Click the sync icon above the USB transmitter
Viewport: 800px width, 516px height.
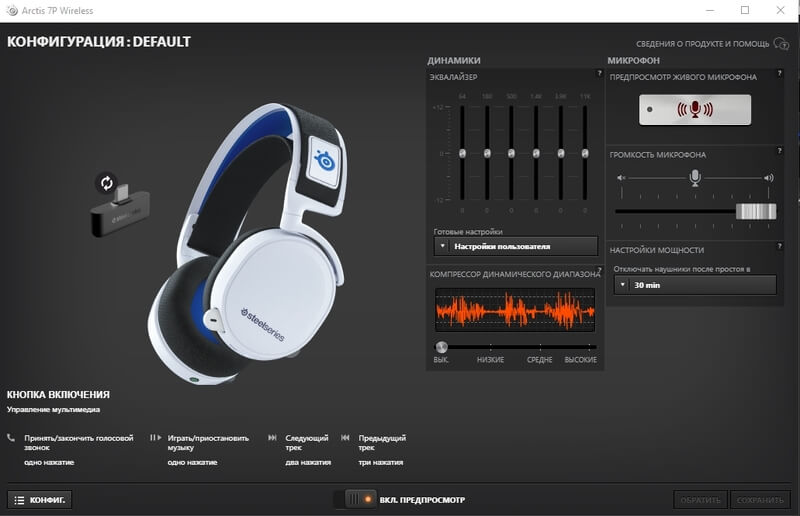(x=105, y=183)
